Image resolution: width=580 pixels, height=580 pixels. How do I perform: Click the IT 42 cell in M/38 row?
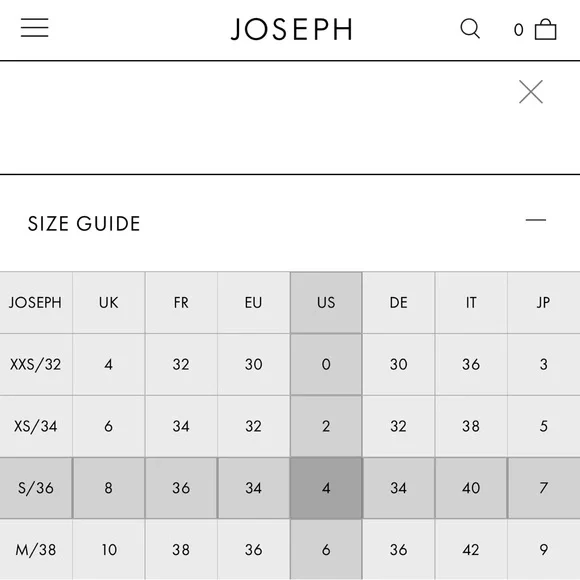pos(471,550)
